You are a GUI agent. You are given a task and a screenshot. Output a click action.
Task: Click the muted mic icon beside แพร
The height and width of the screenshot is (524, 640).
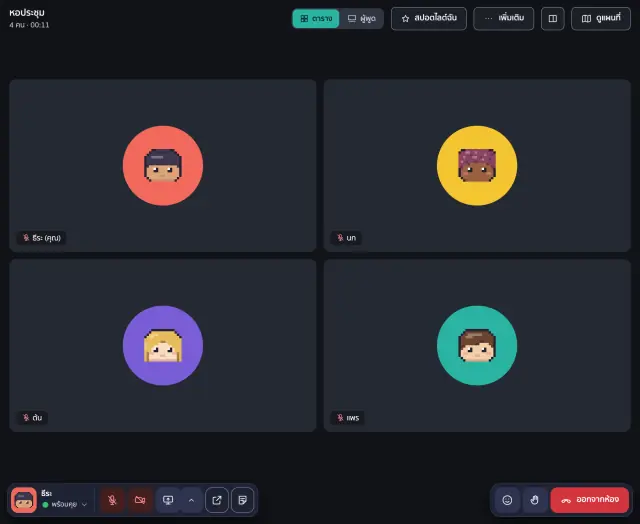[340, 417]
